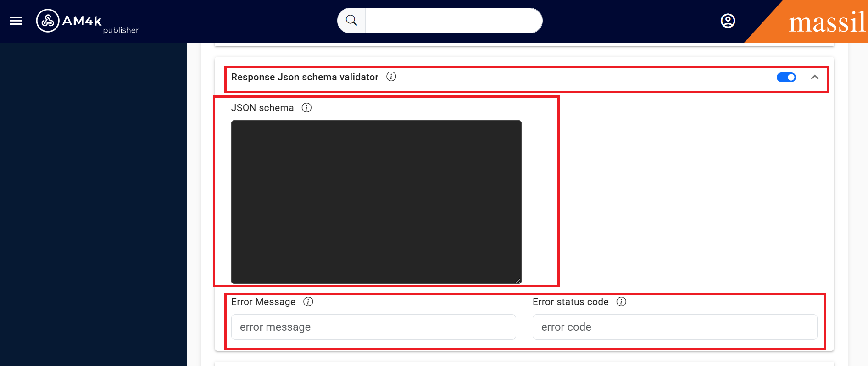
Task: Collapse the Response Json schema validator panel
Action: [x=815, y=77]
